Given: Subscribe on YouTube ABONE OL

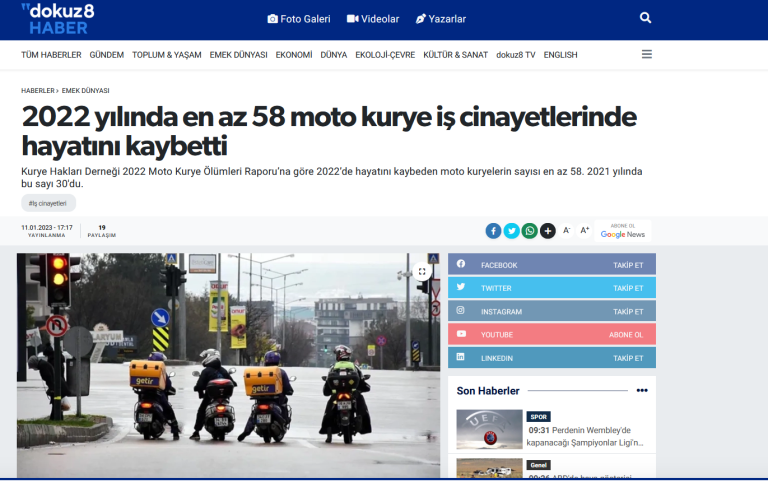Looking at the screenshot, I should (626, 335).
